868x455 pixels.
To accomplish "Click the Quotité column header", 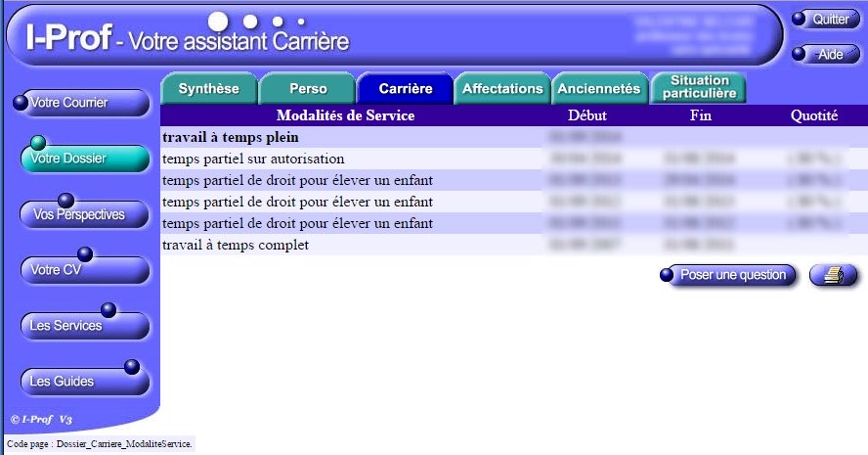I will point(813,115).
